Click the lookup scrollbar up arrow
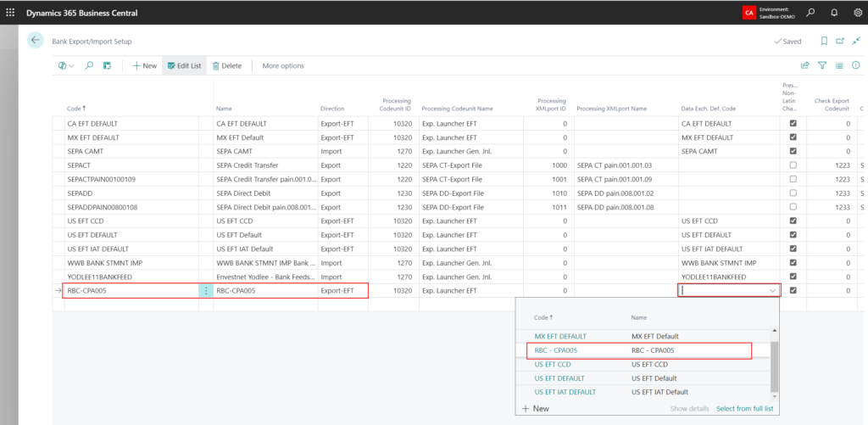 774,331
